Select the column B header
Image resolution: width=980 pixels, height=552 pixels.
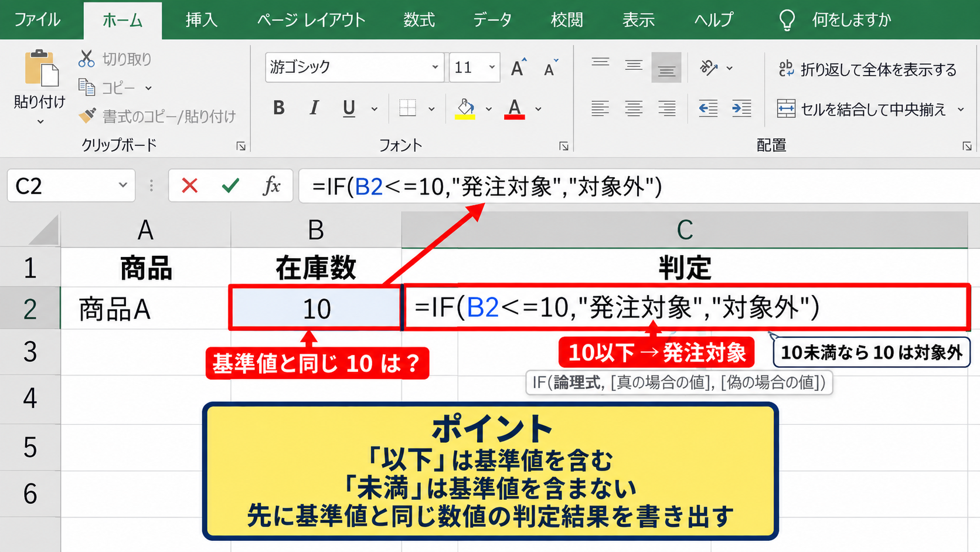coord(316,230)
